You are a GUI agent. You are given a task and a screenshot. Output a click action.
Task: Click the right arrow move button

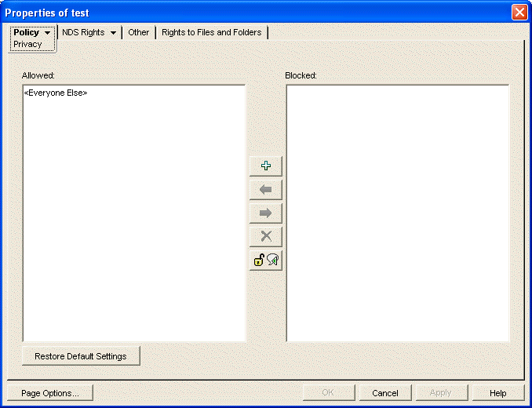click(x=266, y=213)
